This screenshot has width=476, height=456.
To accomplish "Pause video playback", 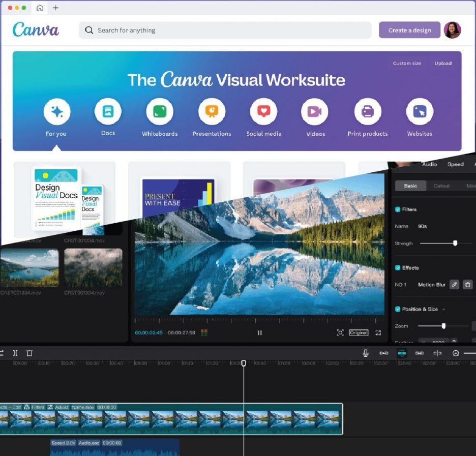I will pos(259,332).
